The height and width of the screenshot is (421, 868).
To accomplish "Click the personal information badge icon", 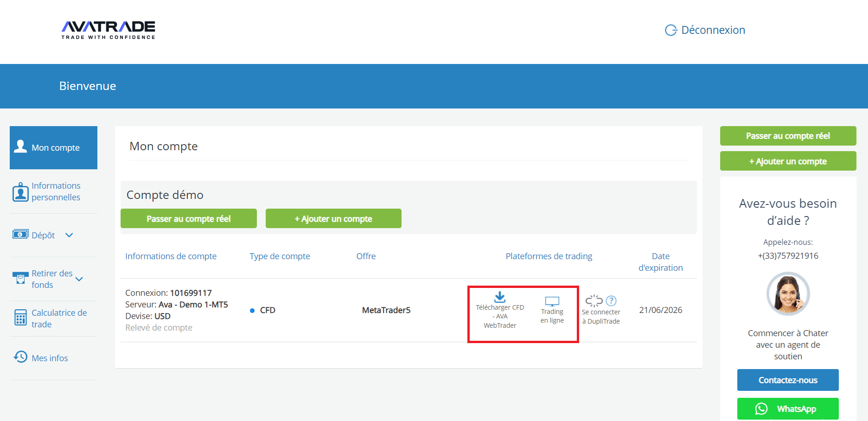I will click(x=20, y=192).
